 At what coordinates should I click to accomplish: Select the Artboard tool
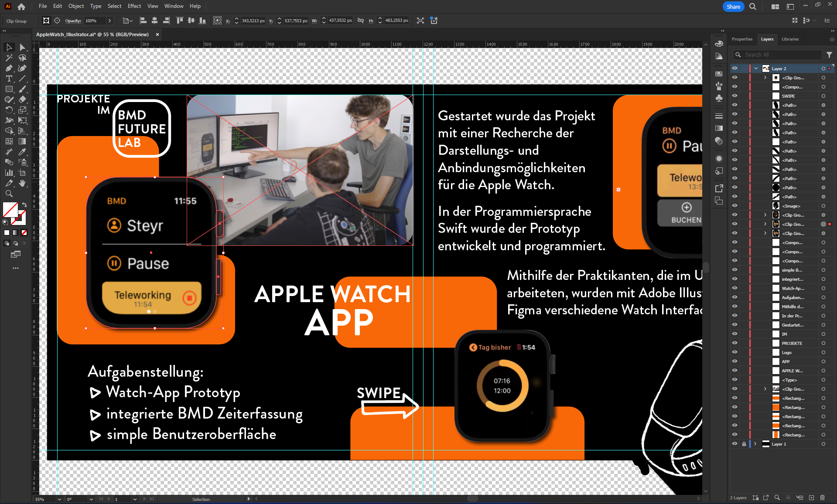tap(22, 173)
